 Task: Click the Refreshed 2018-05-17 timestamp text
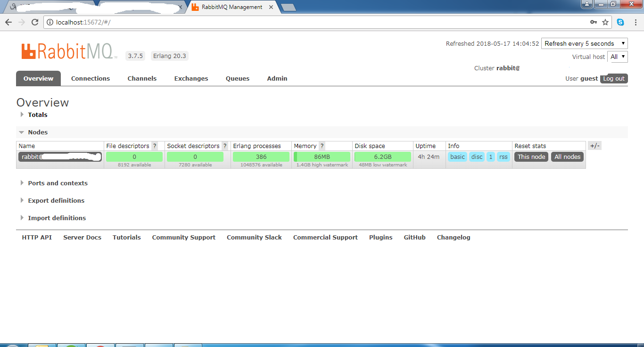492,43
